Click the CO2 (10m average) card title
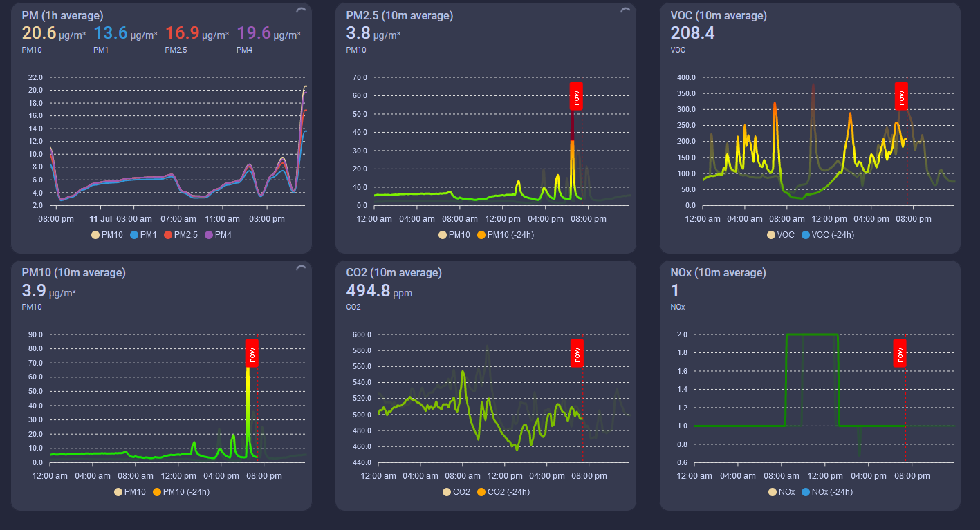 [396, 272]
